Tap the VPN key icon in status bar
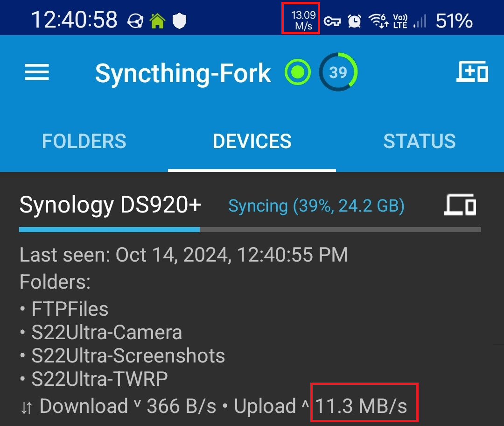Image resolution: width=504 pixels, height=426 pixels. (332, 21)
